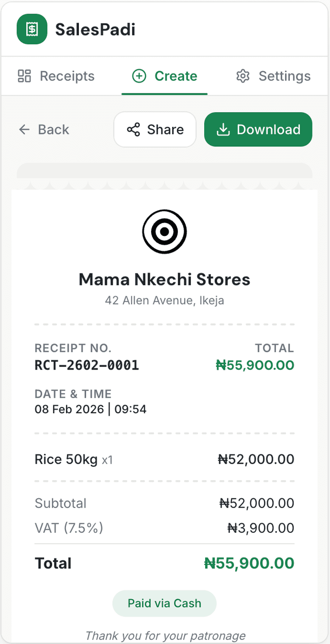Select the Receipts grid icon
This screenshot has width=330, height=644.
24,76
